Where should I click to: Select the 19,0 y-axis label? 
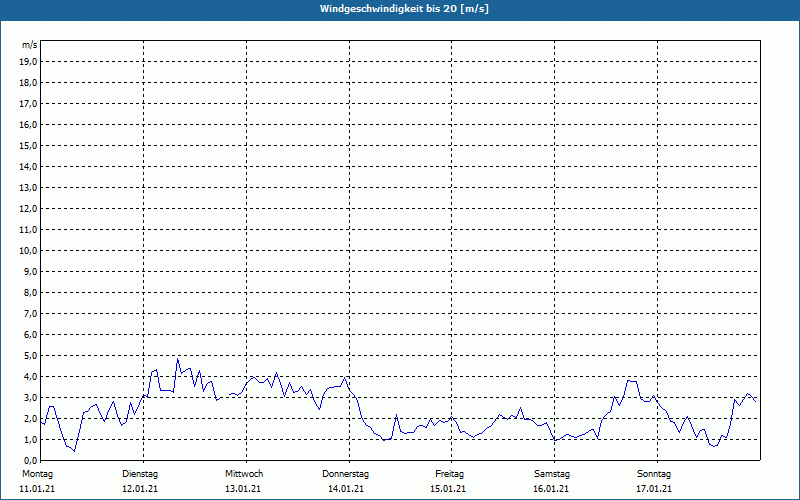click(29, 61)
